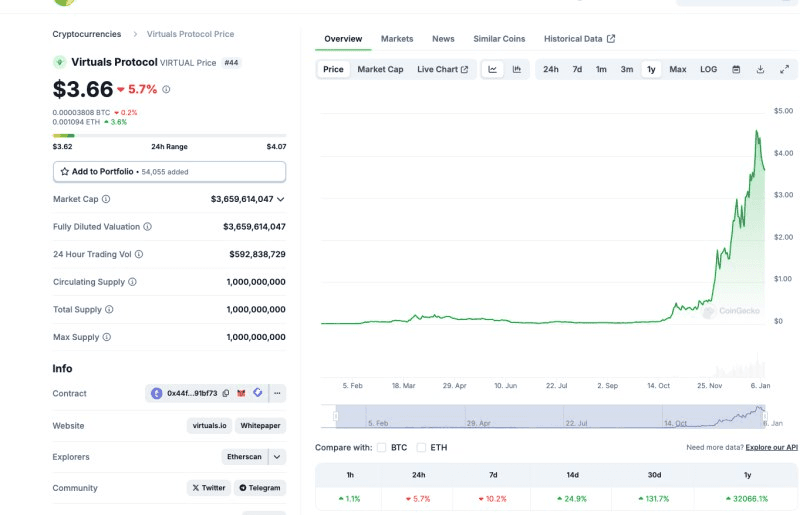Open the Twitter community link
This screenshot has width=800, height=515.
209,488
